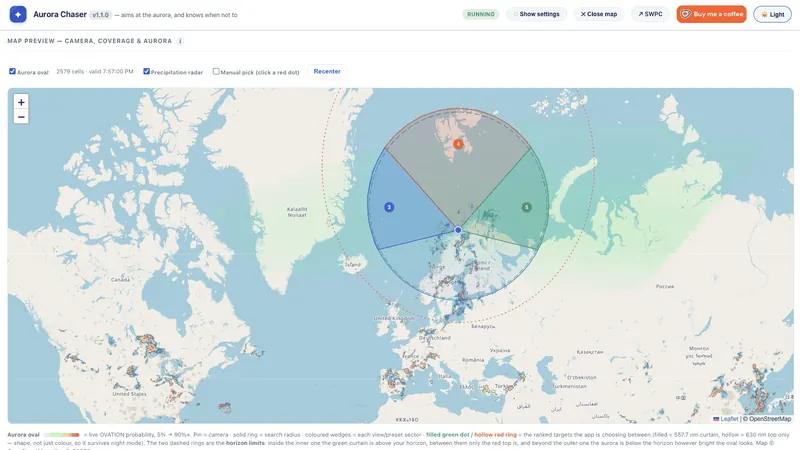This screenshot has height=450, width=800.
Task: Switch theme with the Light button
Action: point(772,14)
